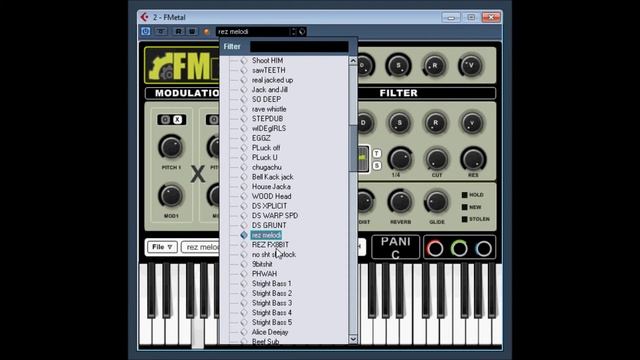640x360 pixels.
Task: Select the Shoot HIM preset
Action: point(267,60)
